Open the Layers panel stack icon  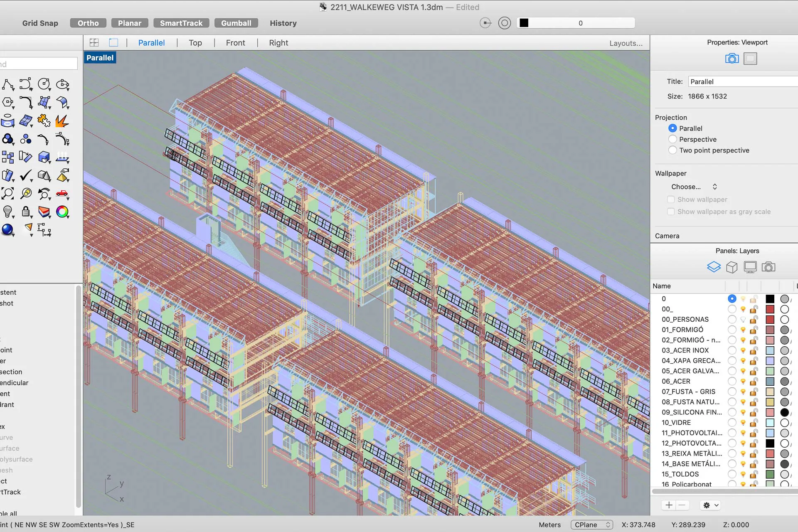(x=714, y=267)
